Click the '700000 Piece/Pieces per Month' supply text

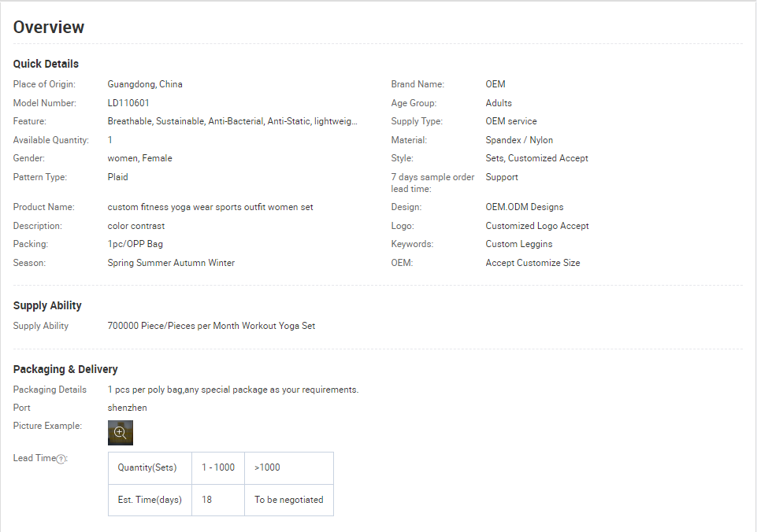[211, 326]
